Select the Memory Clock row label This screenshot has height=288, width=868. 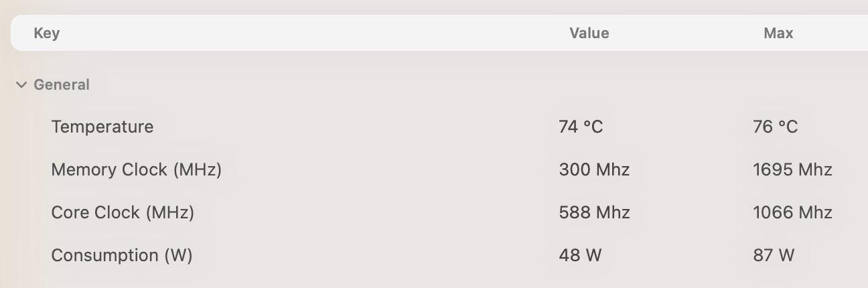pyautogui.click(x=137, y=170)
